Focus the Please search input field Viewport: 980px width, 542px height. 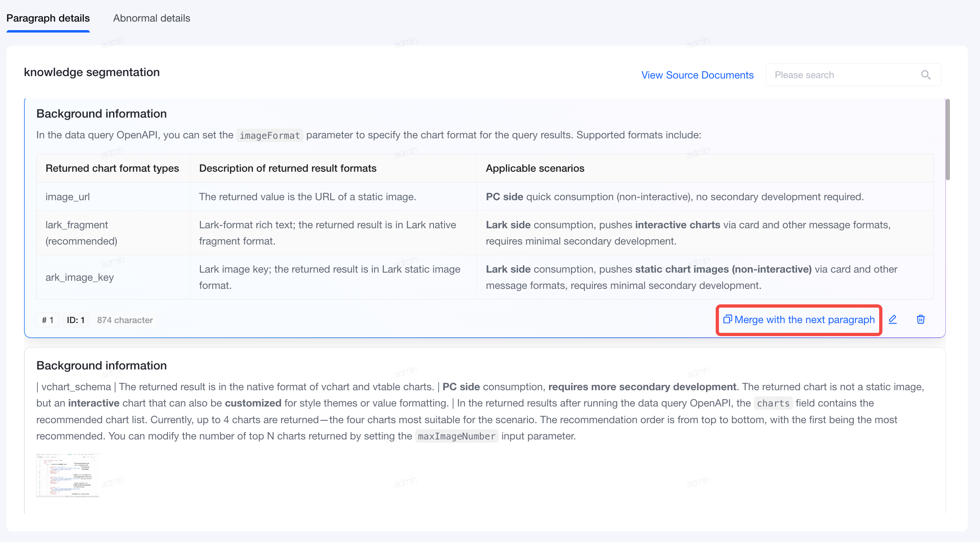(x=853, y=75)
